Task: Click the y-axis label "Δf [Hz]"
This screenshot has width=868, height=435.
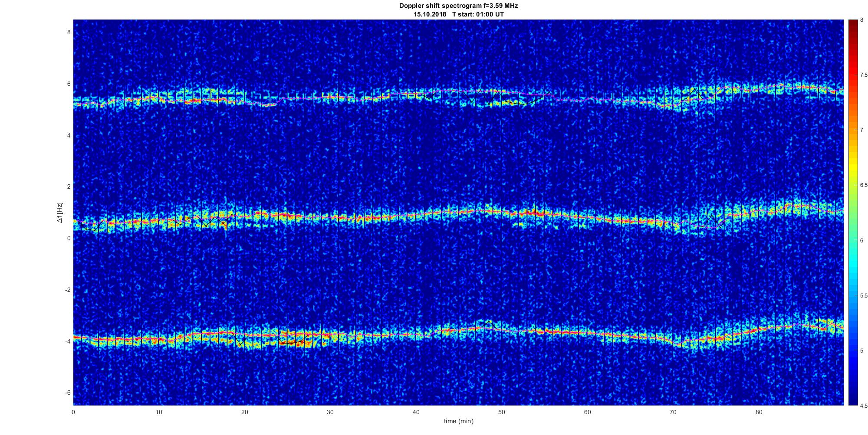Action: point(60,213)
